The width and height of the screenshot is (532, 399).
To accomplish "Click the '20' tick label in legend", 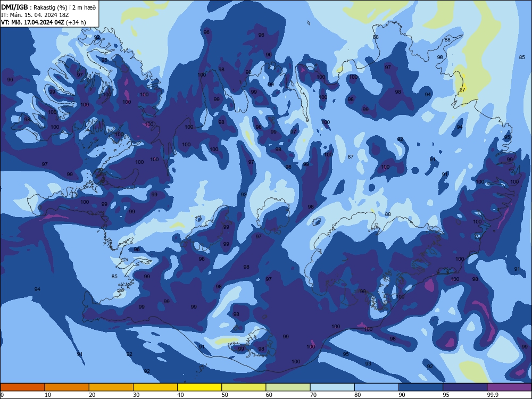I will 92,395.
